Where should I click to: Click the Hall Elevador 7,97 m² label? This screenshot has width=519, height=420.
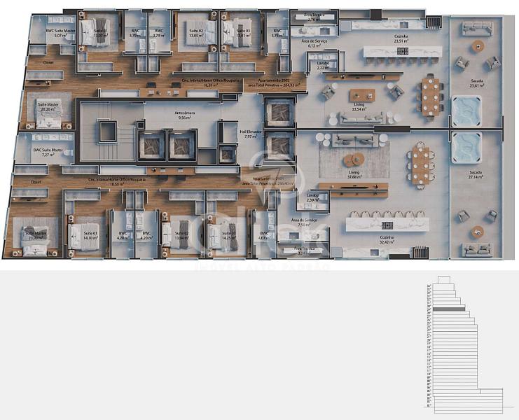[x=250, y=134]
